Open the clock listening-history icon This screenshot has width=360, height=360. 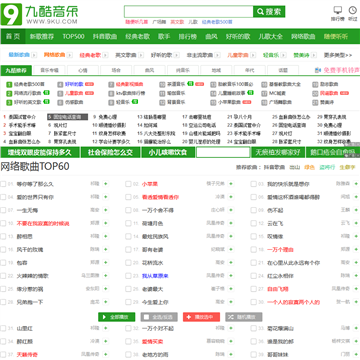(353, 10)
